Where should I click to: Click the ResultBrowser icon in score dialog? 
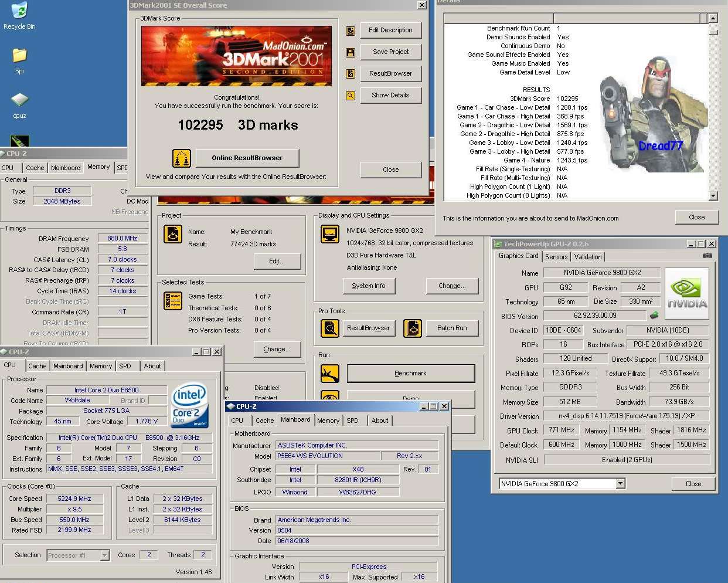(351, 74)
